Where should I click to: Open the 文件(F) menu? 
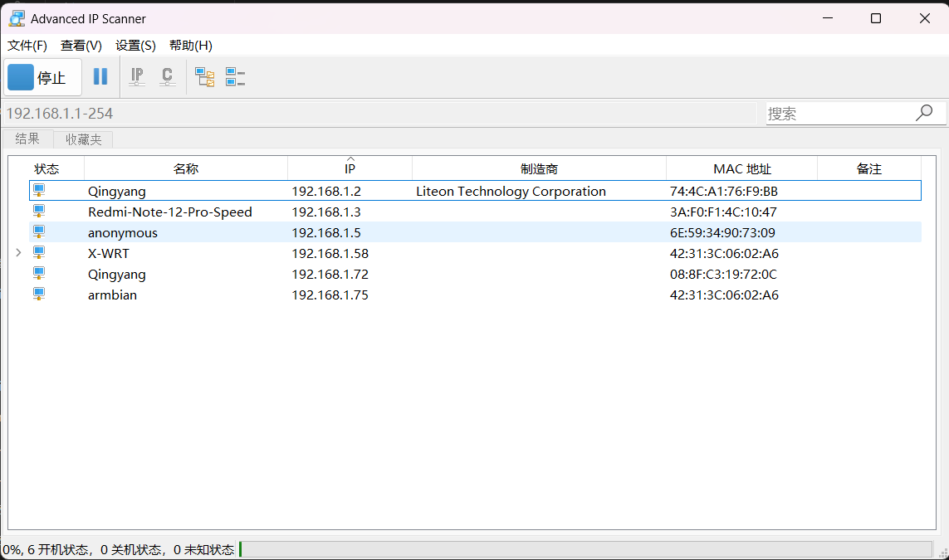(27, 46)
